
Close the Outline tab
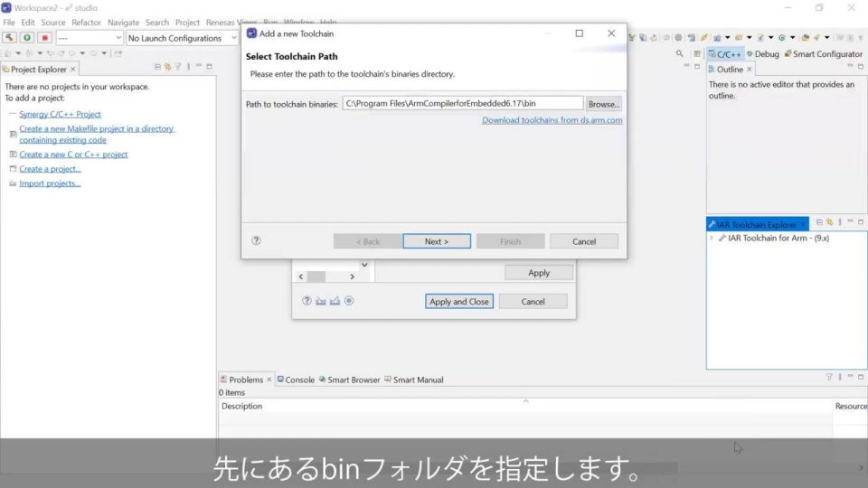(x=749, y=70)
